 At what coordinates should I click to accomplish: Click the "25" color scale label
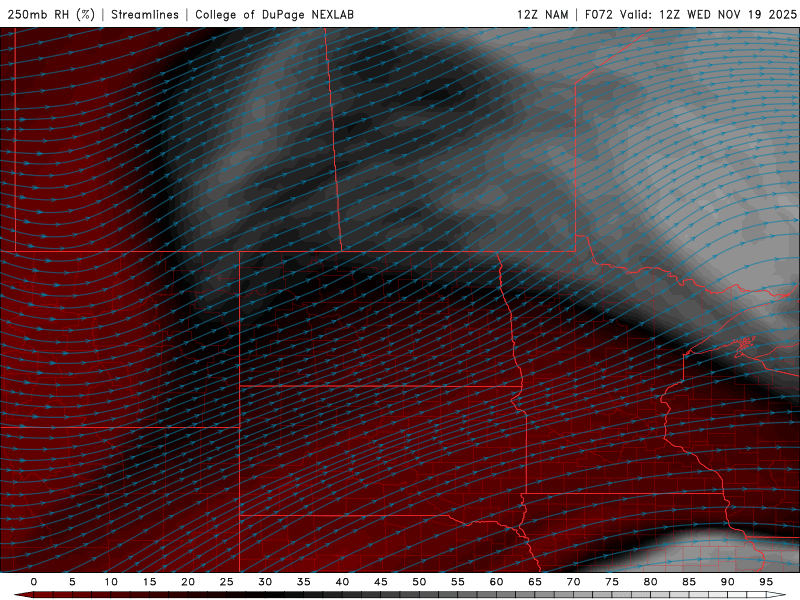point(226,582)
